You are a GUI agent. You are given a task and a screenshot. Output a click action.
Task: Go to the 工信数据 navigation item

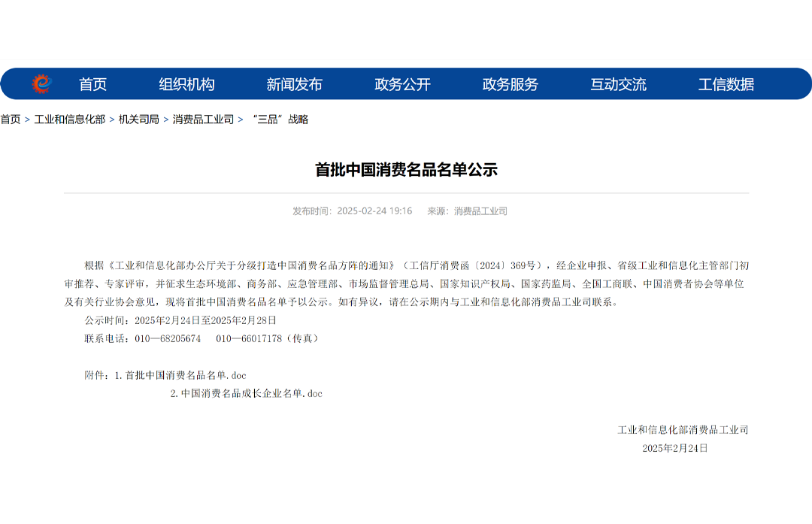pos(726,84)
